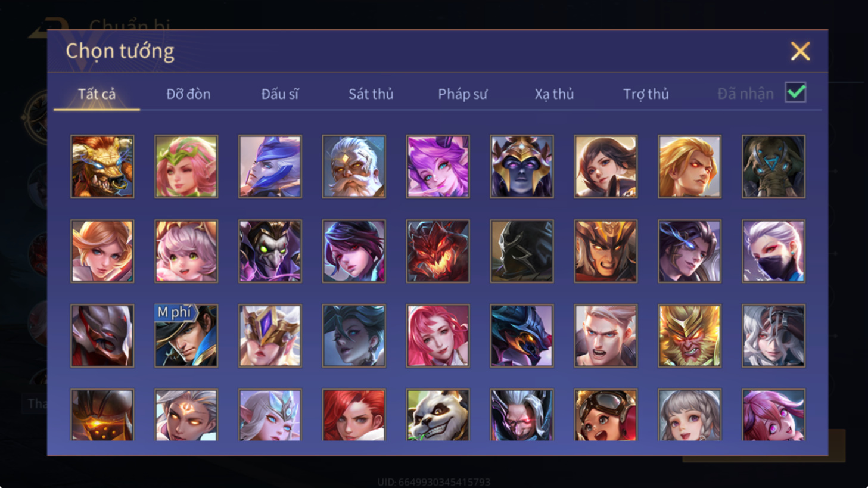
Task: Choose the golden monkey king hero
Action: [x=689, y=335]
